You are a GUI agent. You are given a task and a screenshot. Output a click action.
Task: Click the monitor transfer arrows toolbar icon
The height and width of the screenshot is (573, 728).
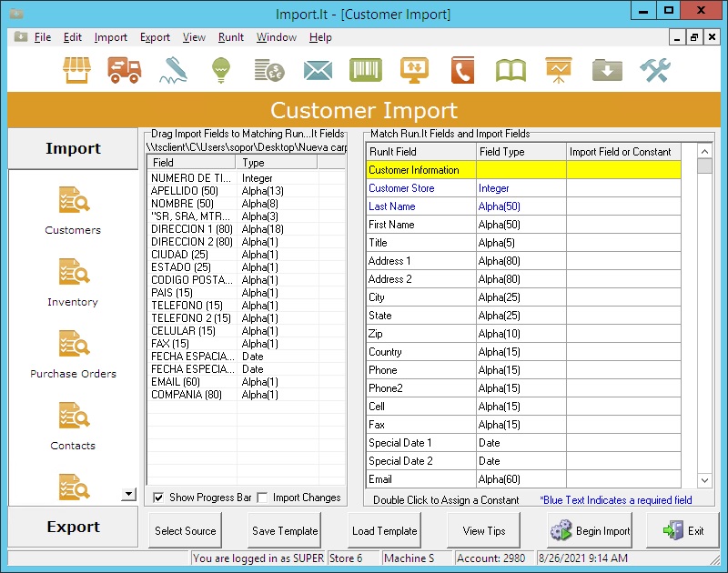[x=414, y=71]
